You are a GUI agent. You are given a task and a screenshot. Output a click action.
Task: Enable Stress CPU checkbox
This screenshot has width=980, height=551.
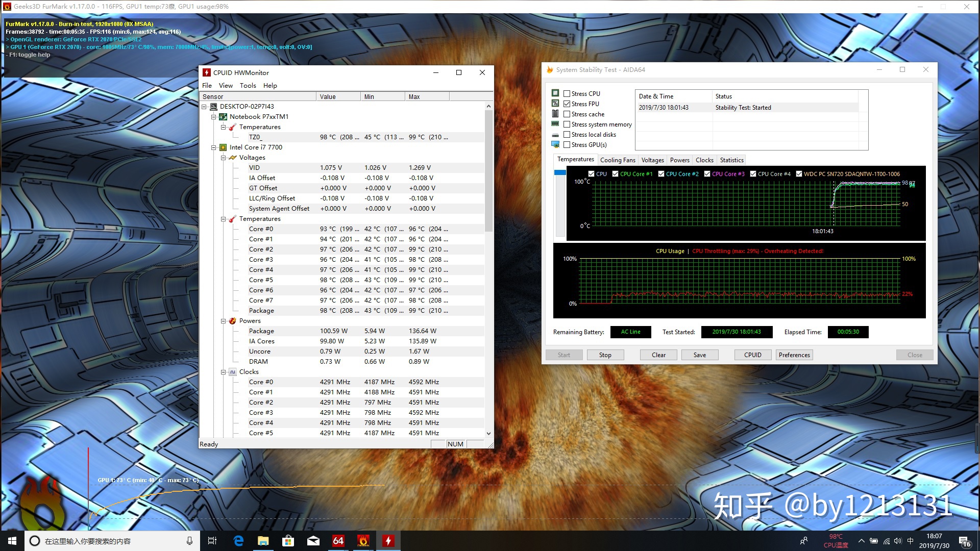pyautogui.click(x=567, y=94)
